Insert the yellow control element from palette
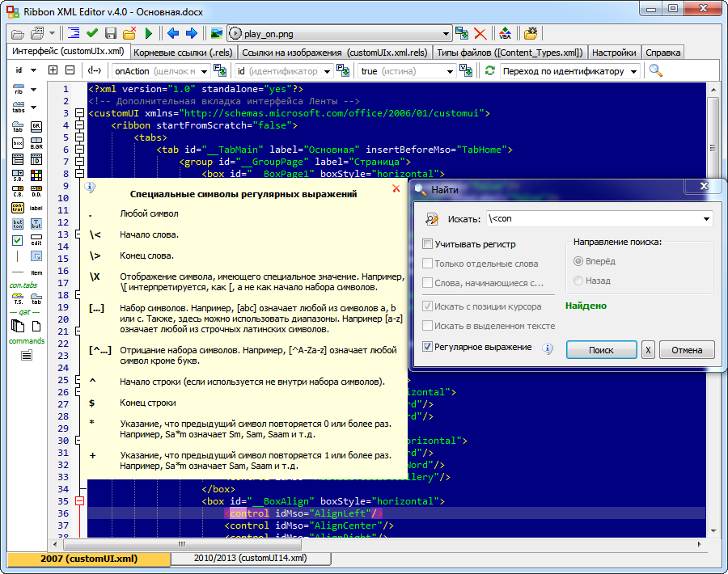 (18, 208)
